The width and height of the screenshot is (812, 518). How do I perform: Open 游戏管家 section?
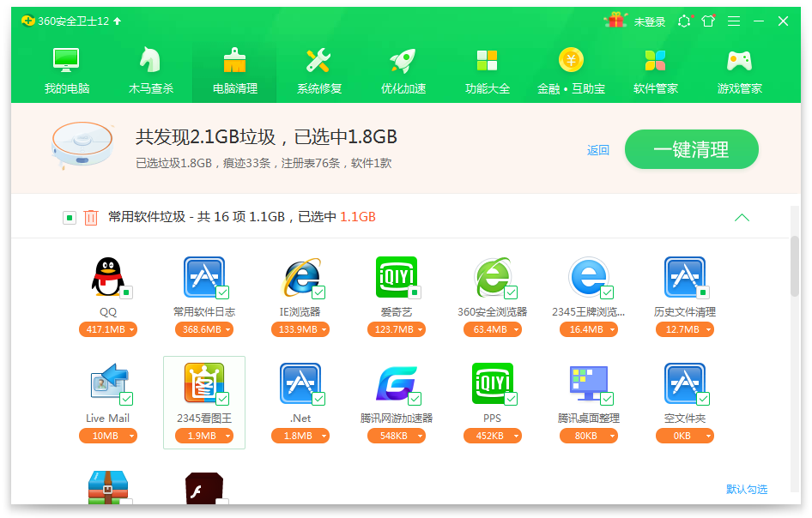(x=740, y=71)
